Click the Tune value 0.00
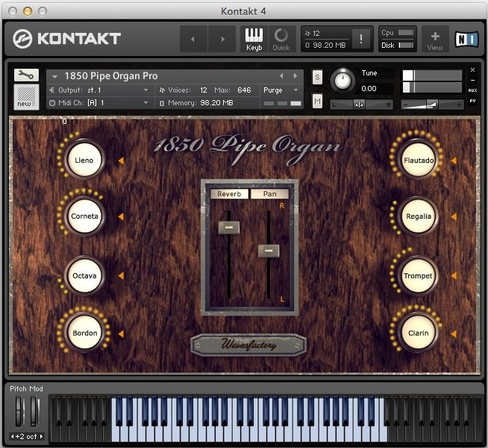Screen dimensions: 488x448 (x=369, y=89)
